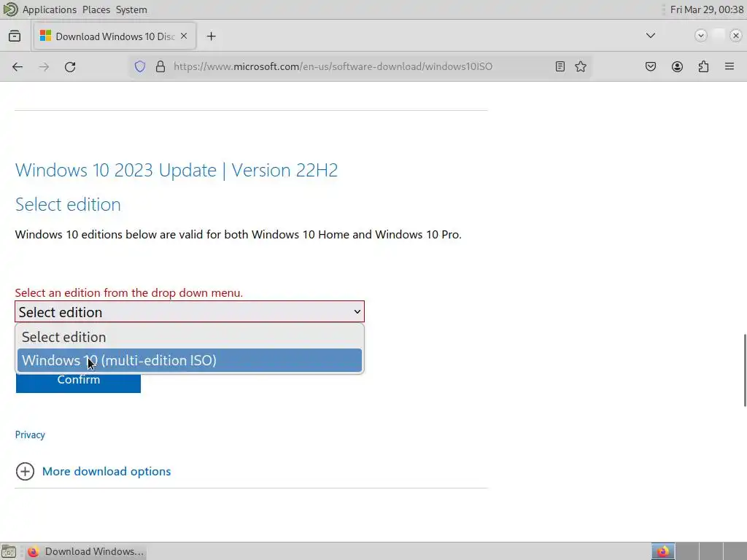
Task: Open the Firefox hamburger menu
Action: point(729,66)
